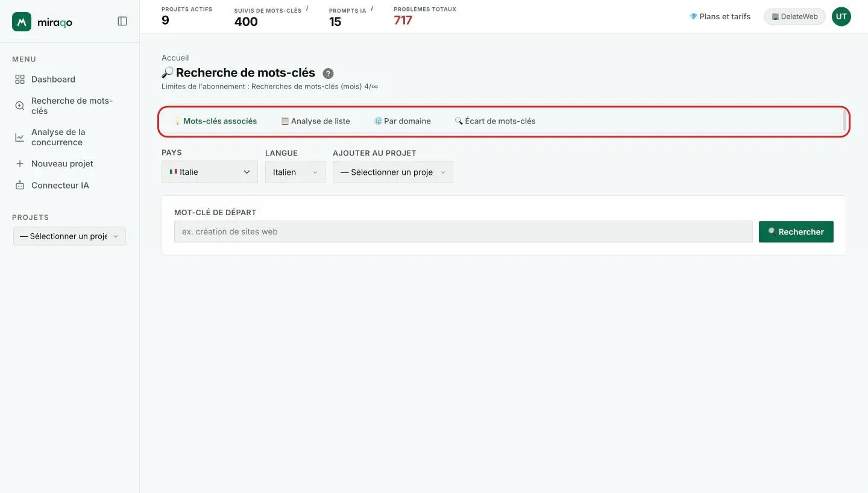Expand the Pays dropdown showing Italie
Image resolution: width=868 pixels, height=493 pixels.
click(x=210, y=172)
